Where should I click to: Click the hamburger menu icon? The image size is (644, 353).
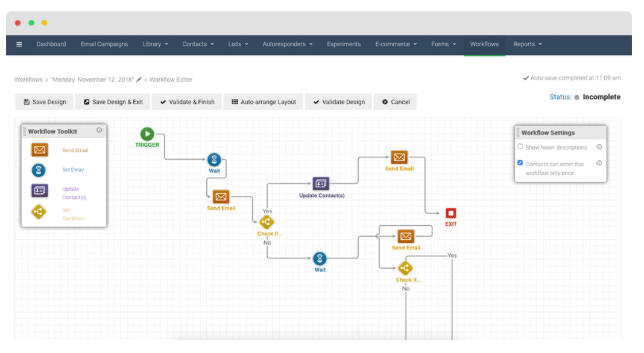19,44
